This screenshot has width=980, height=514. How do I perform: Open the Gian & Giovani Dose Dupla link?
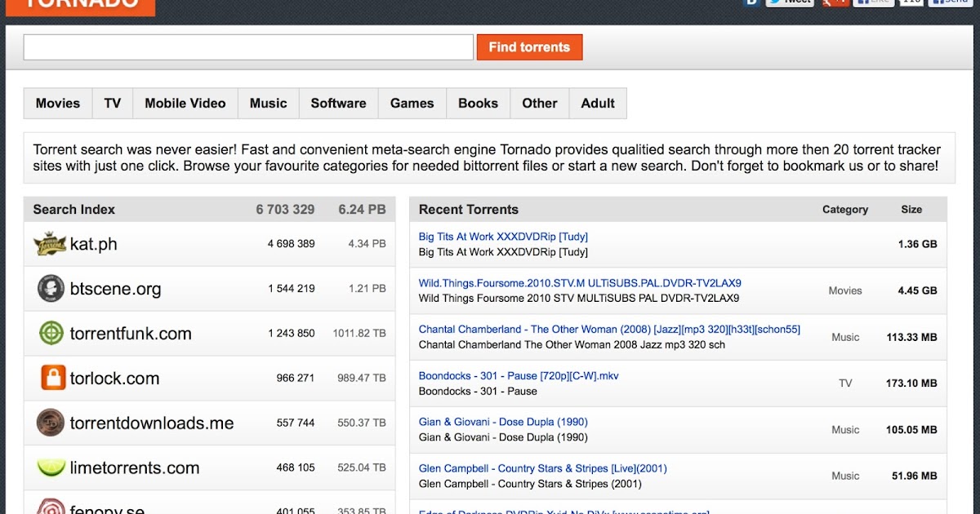[x=503, y=422]
